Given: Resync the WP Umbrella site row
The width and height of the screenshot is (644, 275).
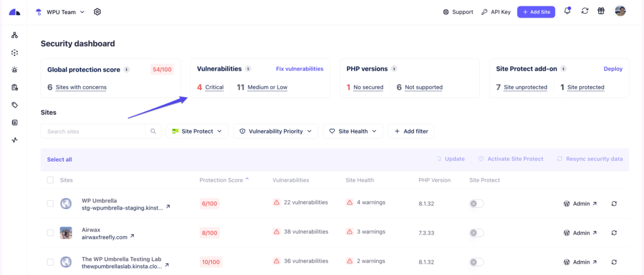Looking at the screenshot, I should (x=614, y=203).
